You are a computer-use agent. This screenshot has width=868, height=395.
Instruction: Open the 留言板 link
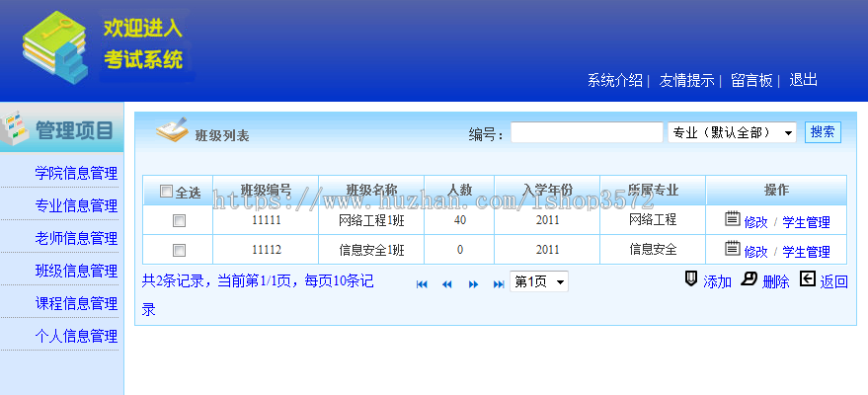point(751,80)
